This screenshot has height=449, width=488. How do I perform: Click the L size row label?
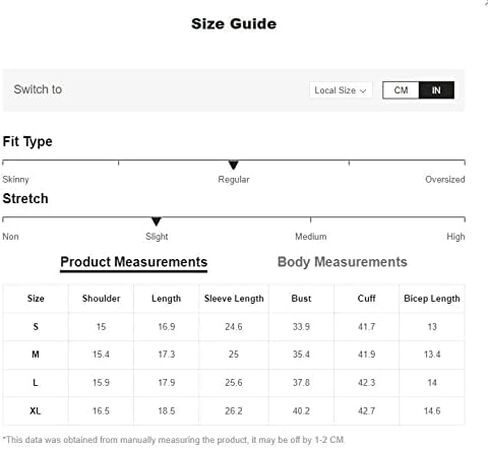[x=35, y=383]
